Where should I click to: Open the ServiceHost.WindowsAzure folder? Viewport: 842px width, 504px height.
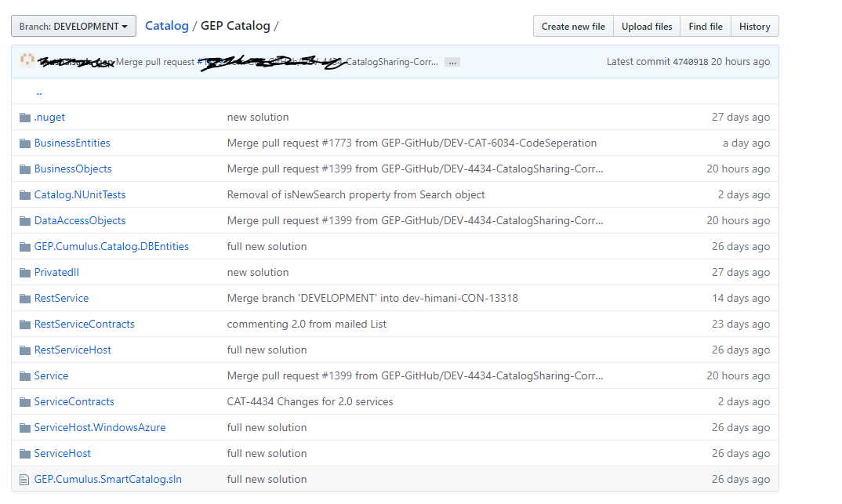pyautogui.click(x=100, y=427)
